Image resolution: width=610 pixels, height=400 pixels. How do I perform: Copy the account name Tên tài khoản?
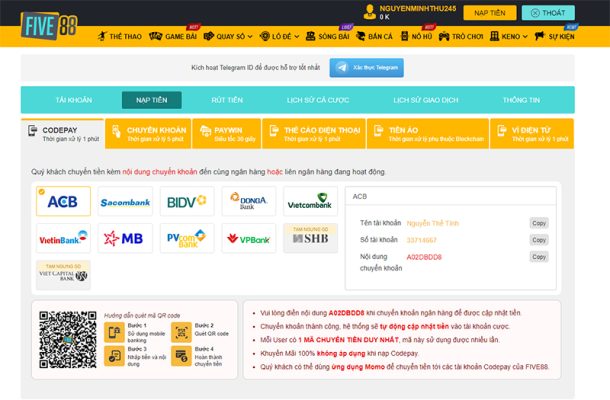tap(539, 223)
